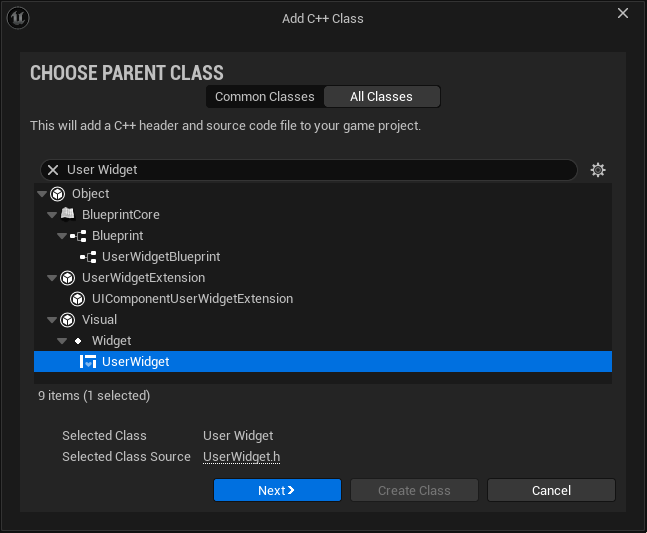Click into the class search field
This screenshot has height=533, width=647.
pyautogui.click(x=310, y=170)
